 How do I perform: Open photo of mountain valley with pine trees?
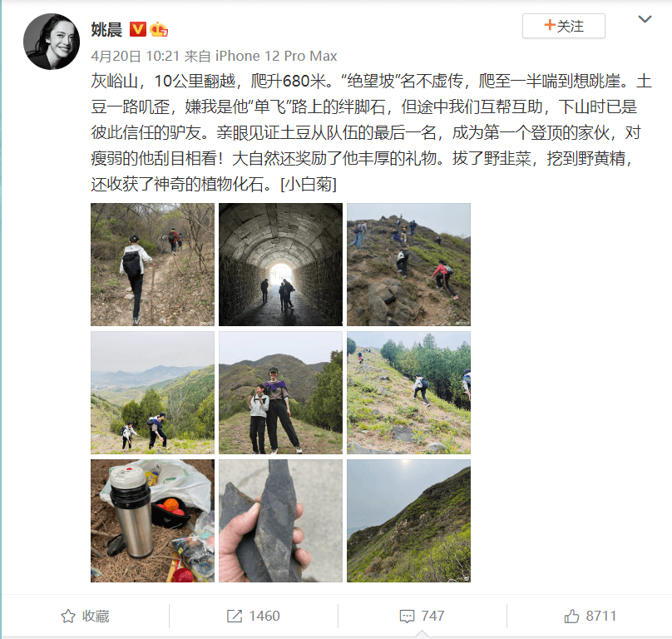coord(152,393)
